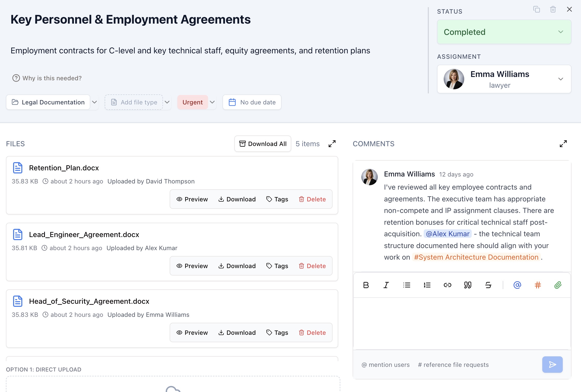Apply italic formatting in comment editor
The width and height of the screenshot is (581, 392).
click(386, 285)
